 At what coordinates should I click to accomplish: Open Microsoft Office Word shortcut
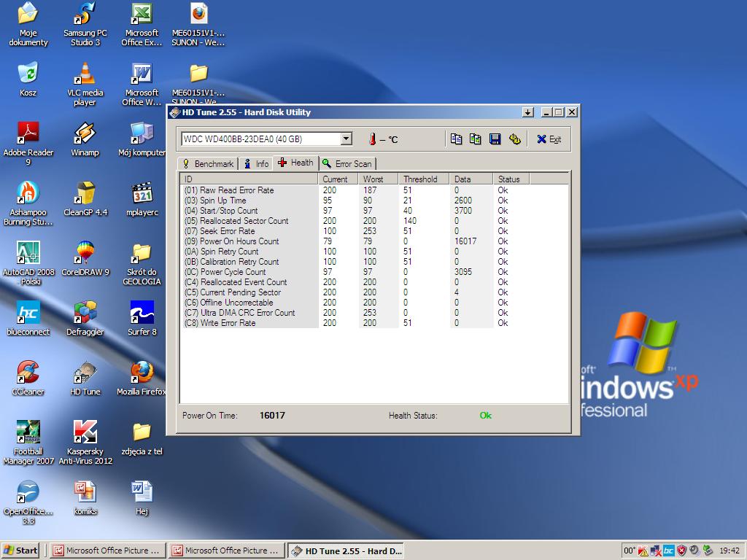142,84
